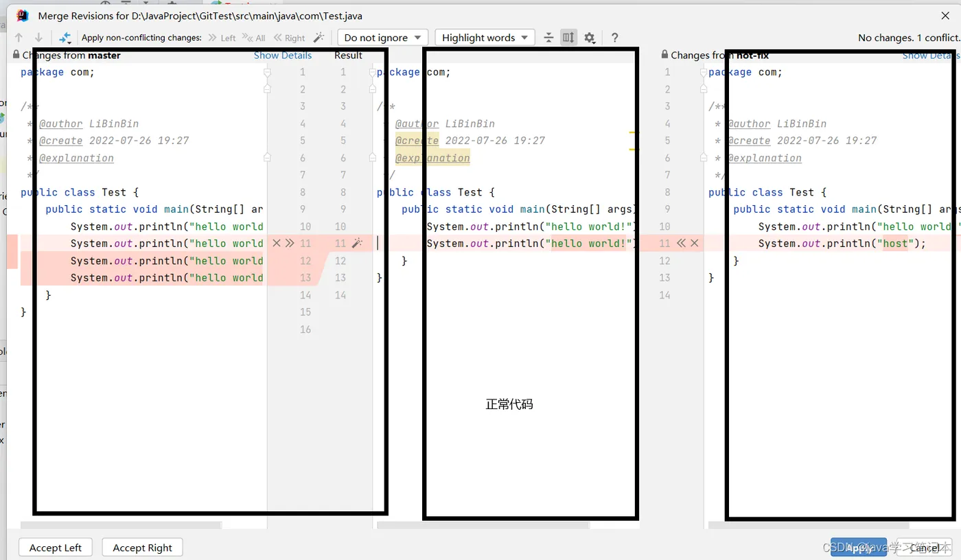Apply All non-conflicting changes
This screenshot has width=961, height=560.
click(254, 38)
